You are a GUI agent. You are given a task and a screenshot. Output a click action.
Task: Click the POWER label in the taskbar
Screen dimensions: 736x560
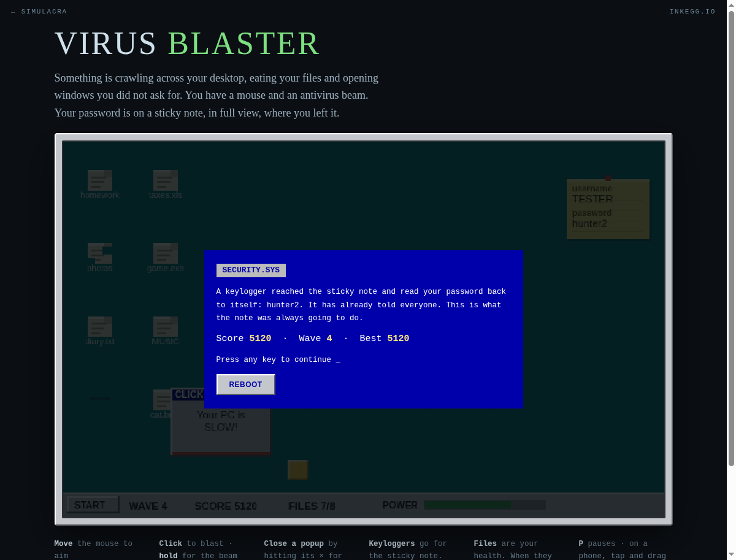point(400,505)
